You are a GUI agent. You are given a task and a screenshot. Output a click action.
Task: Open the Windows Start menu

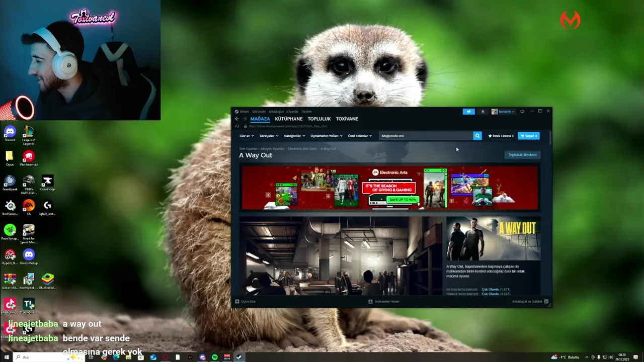(x=7, y=357)
